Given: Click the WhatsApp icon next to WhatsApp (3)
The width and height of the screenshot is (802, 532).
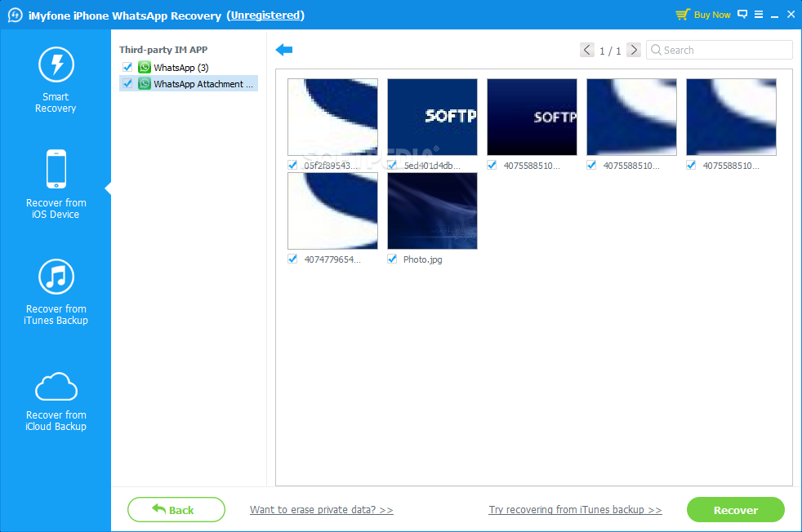Looking at the screenshot, I should pyautogui.click(x=145, y=67).
